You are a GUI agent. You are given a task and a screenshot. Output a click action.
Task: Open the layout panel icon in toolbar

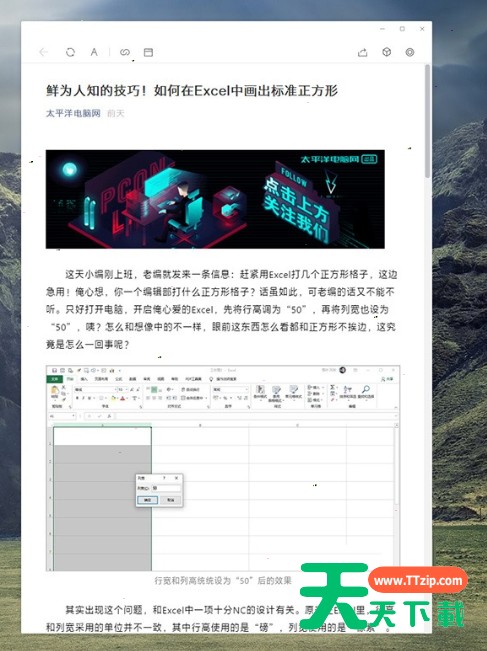tap(148, 52)
